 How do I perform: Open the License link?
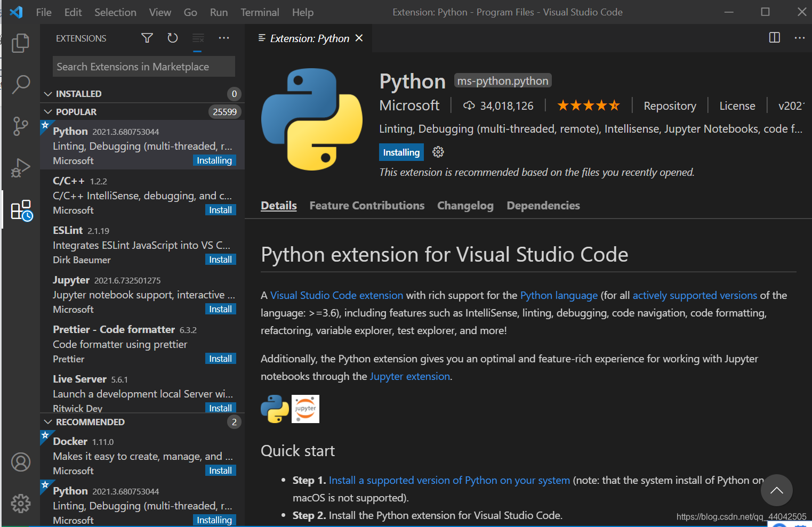(737, 106)
